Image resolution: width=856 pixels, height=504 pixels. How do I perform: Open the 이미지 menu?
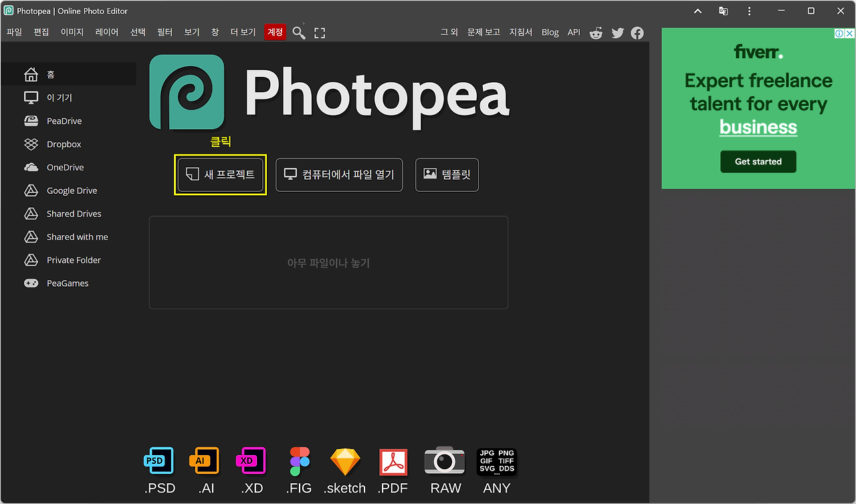pos(72,32)
